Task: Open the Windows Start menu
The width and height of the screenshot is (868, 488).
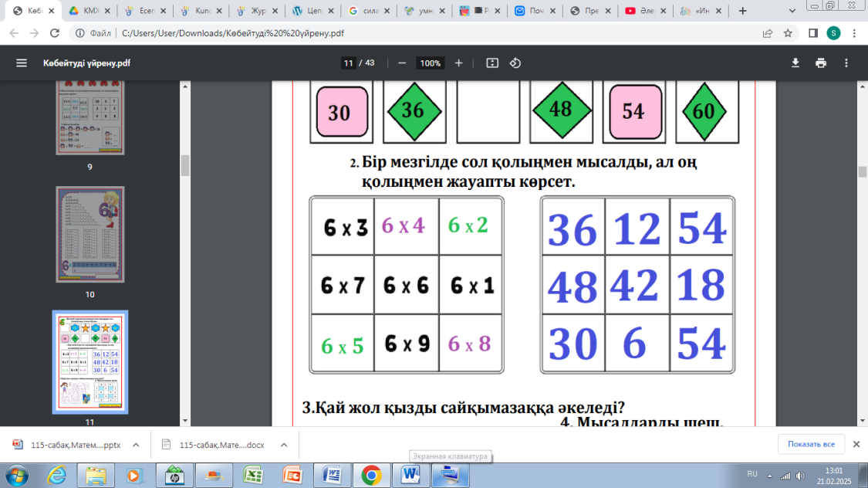Action: [17, 476]
